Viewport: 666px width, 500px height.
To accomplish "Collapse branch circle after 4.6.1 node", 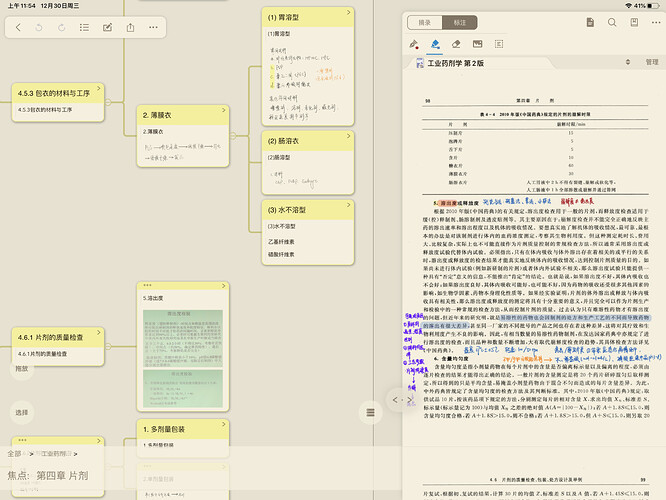I will tap(108, 347).
